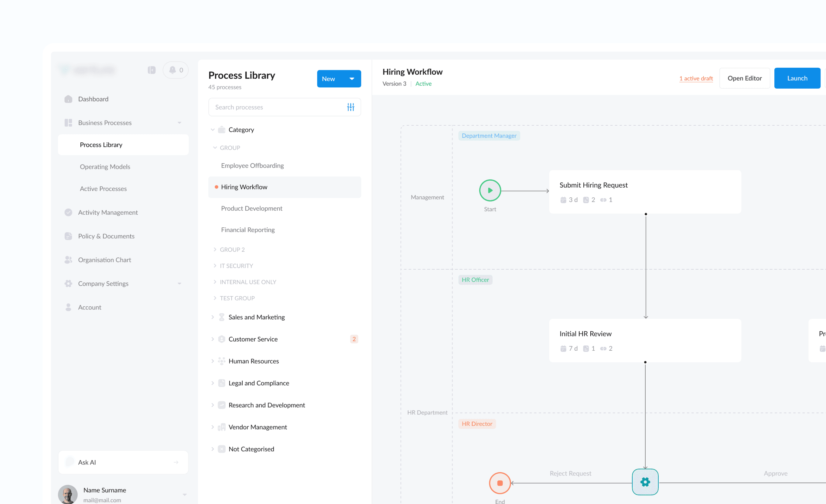Expand the TEST GROUP section

pos(215,298)
